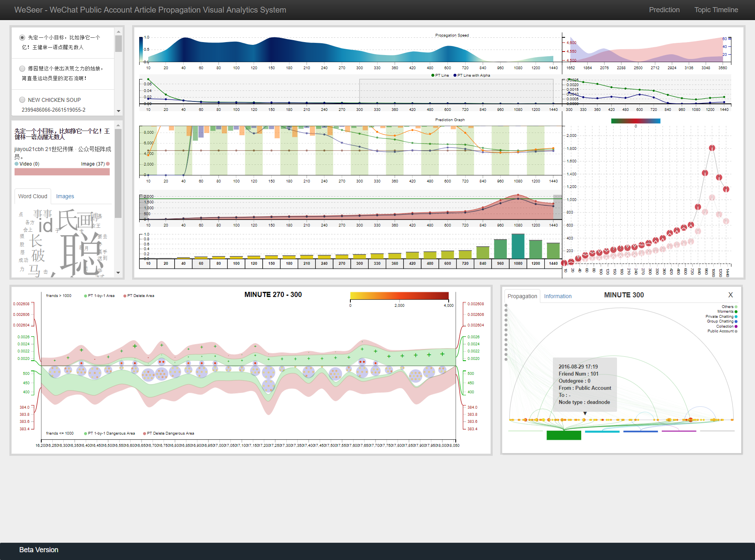Choose the NEW CHICKEN SOUP radio option
The height and width of the screenshot is (560, 755).
22,100
